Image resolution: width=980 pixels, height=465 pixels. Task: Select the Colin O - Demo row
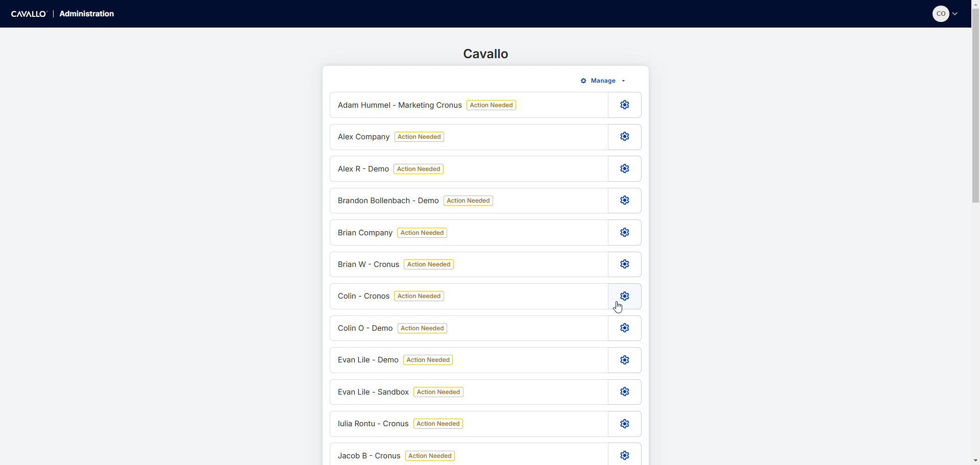click(469, 328)
